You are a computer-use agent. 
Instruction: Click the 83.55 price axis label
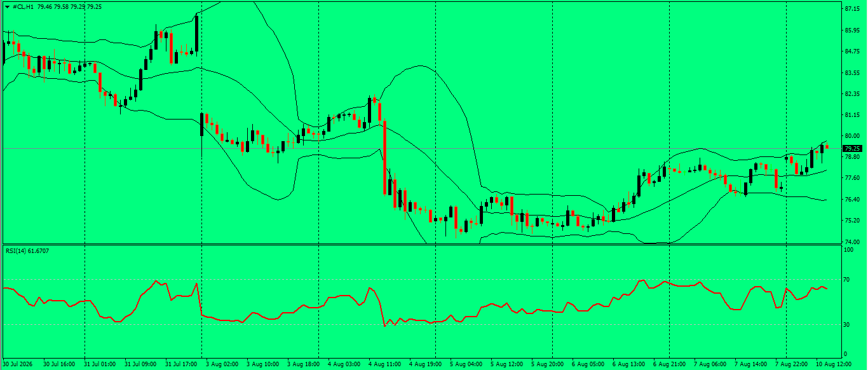point(852,72)
